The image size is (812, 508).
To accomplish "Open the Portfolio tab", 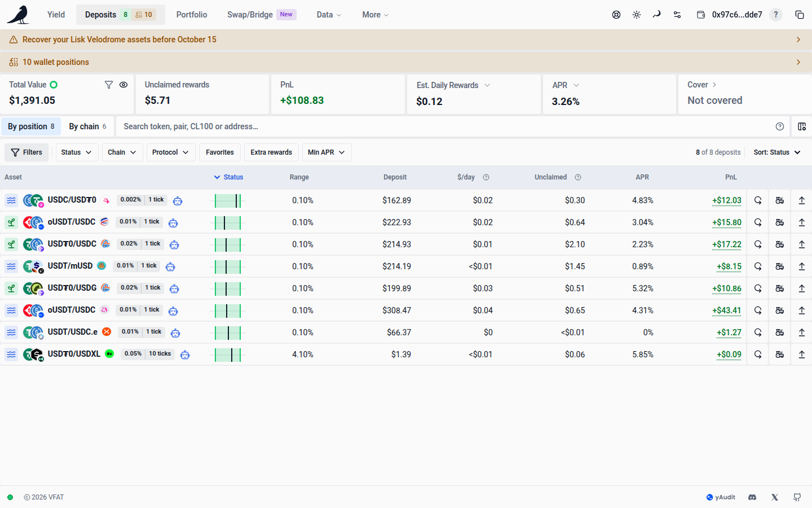I will click(x=192, y=15).
